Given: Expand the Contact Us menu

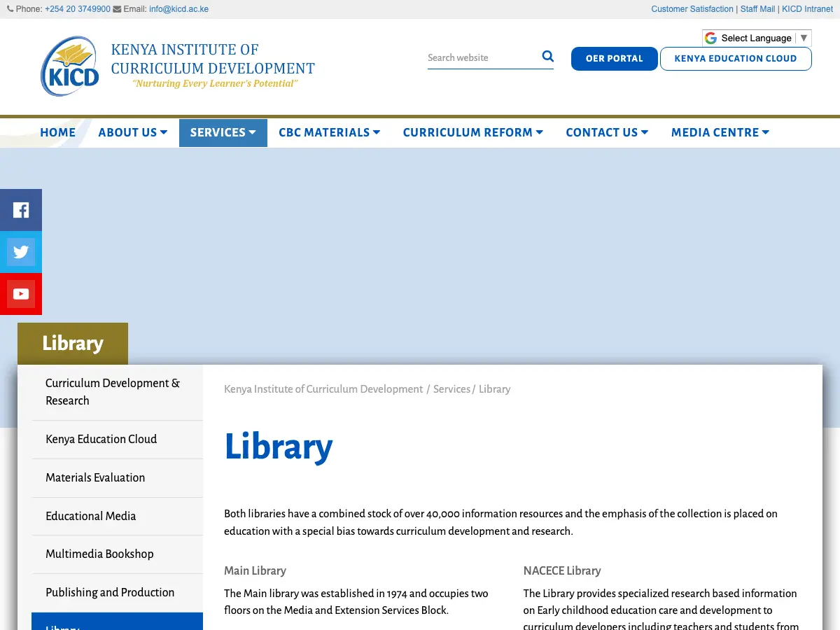Looking at the screenshot, I should pyautogui.click(x=607, y=132).
